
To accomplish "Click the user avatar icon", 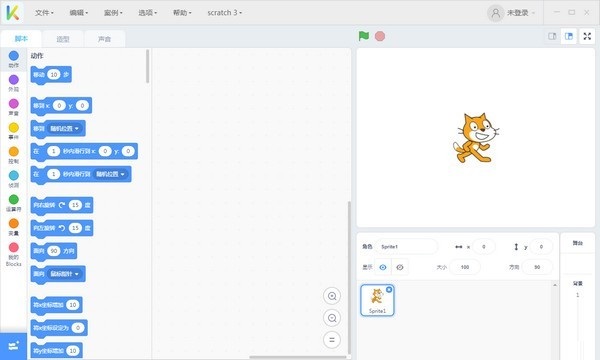I will (496, 13).
